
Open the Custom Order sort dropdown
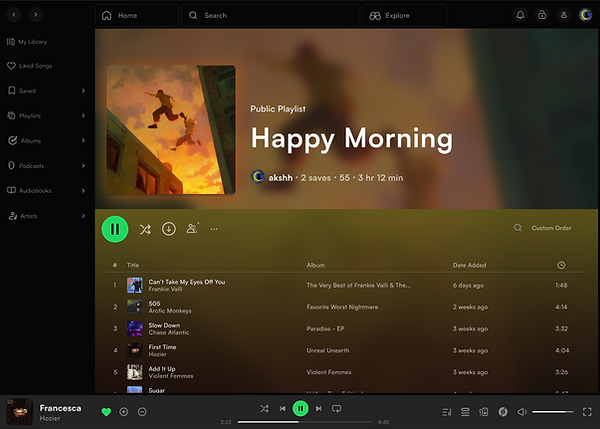pos(551,228)
